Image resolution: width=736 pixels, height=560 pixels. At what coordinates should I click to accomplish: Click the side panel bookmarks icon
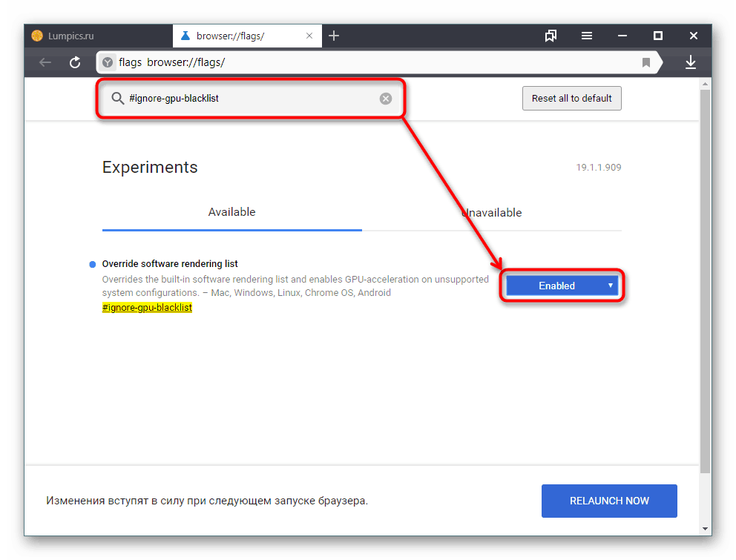(x=551, y=35)
